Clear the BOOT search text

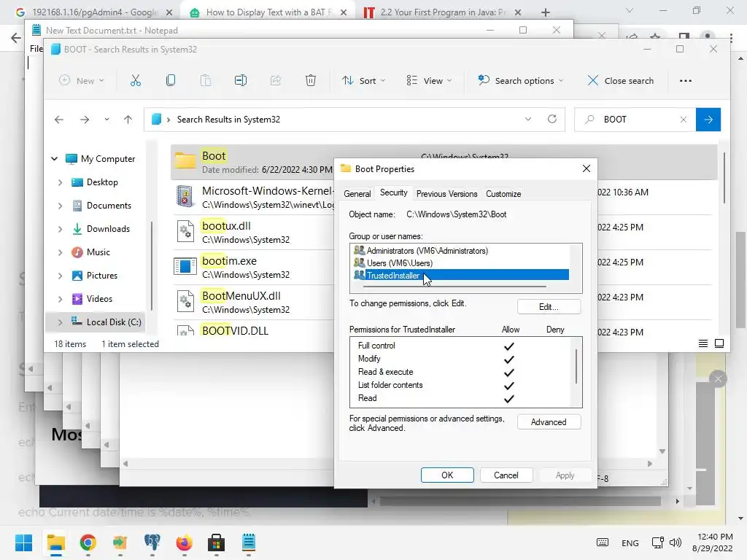point(683,120)
